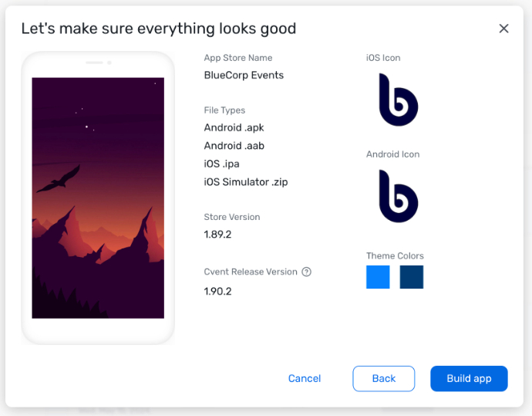Select the bright blue theme color swatch

coord(378,277)
